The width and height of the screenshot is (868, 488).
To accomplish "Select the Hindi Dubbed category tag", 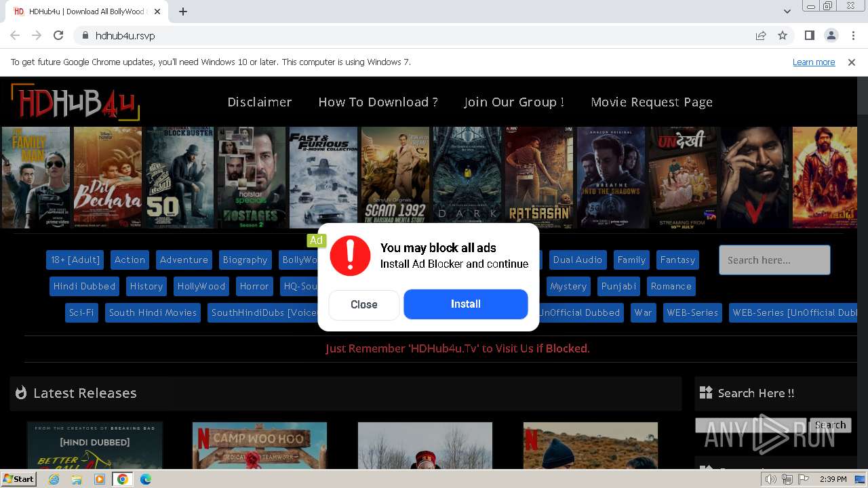I will [85, 286].
